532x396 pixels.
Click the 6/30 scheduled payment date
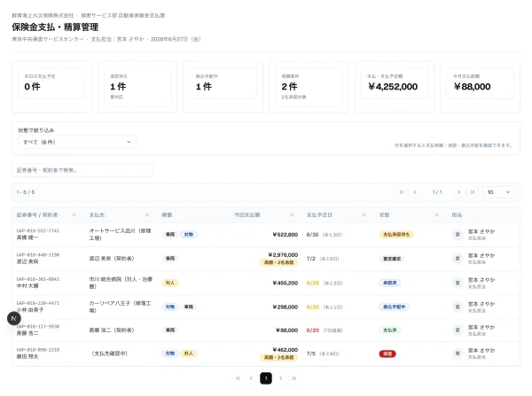(x=312, y=235)
